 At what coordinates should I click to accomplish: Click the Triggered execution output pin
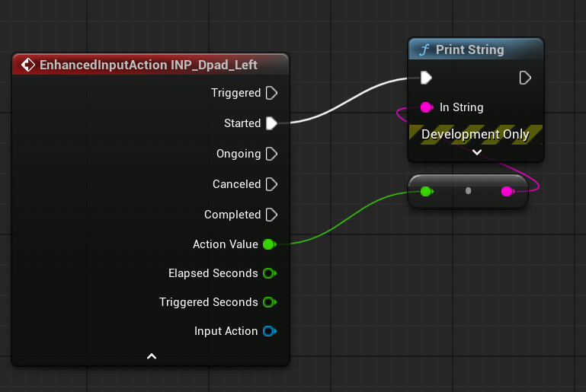coord(271,93)
